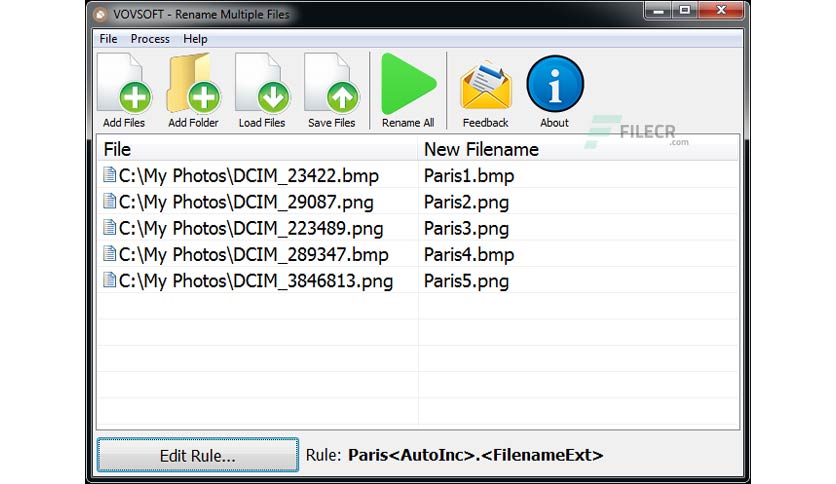Screen dimensions: 836x484
Task: Click the new filename Paris1.bmp
Action: tap(469, 176)
